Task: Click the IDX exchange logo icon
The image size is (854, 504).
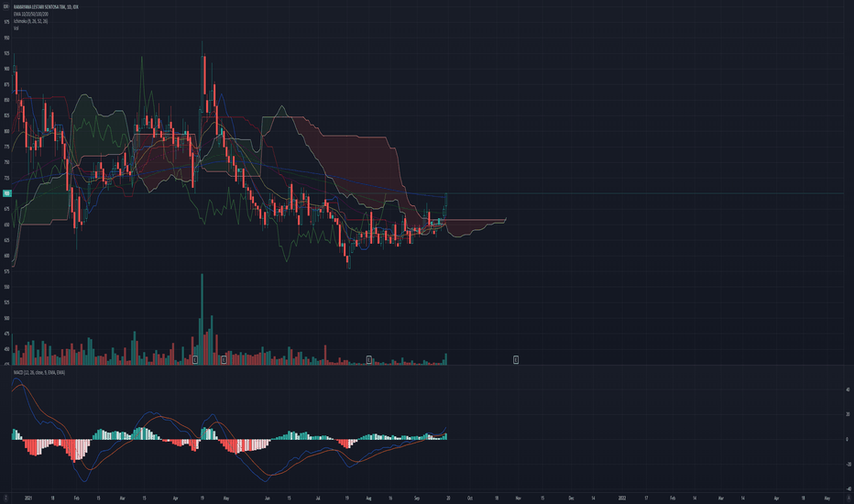Action: pyautogui.click(x=6, y=6)
